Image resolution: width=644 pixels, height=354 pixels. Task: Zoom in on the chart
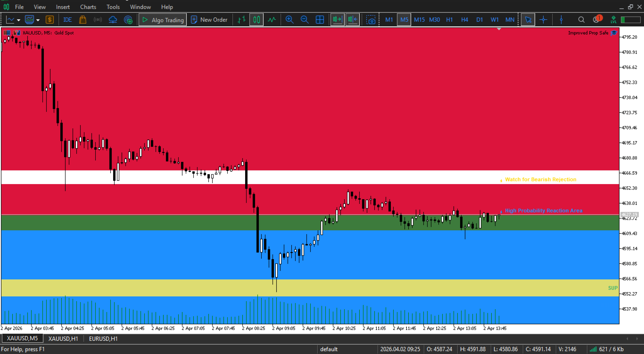289,20
